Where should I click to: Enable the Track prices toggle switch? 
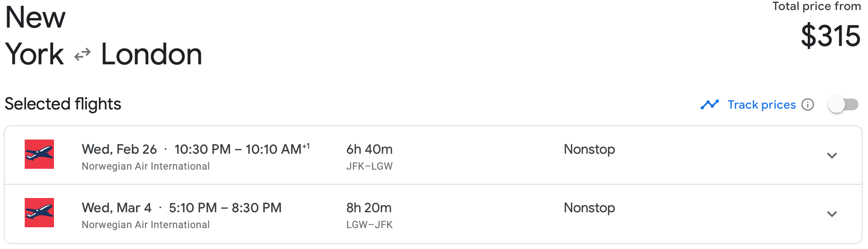843,104
